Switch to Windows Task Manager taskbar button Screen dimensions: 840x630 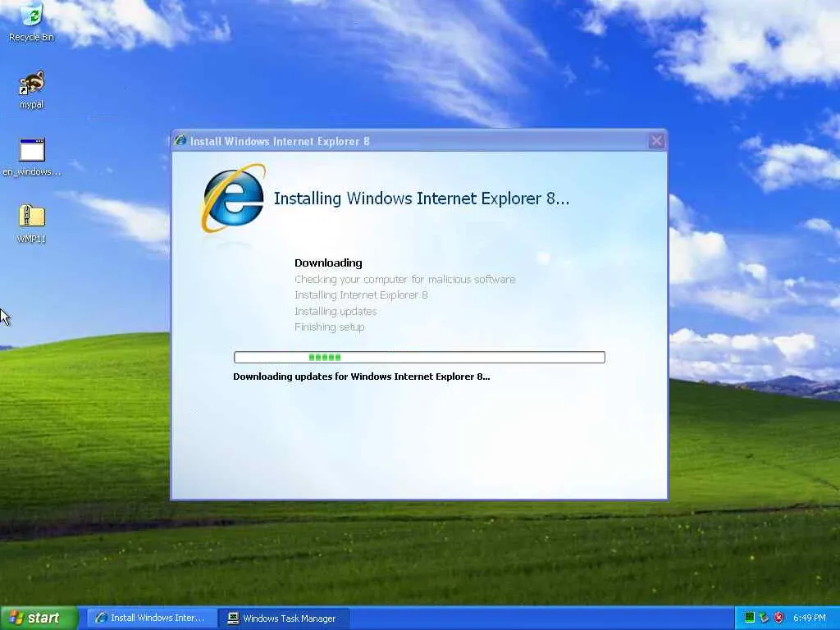285,619
